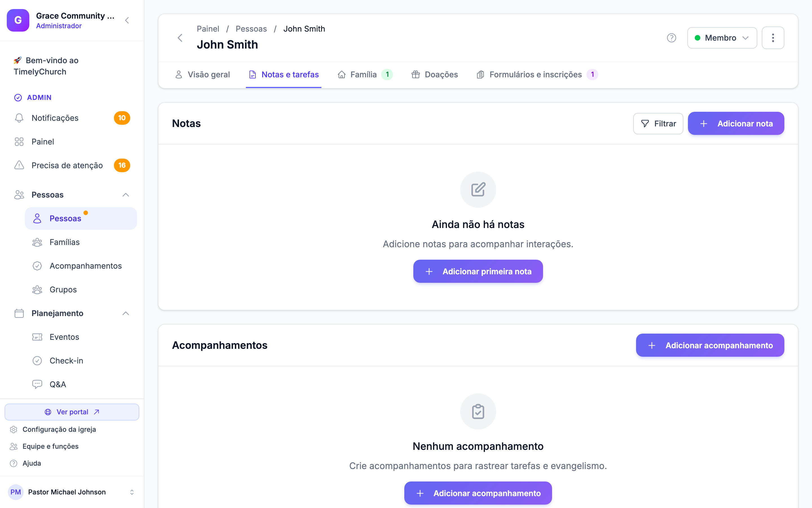Open the help question mark icon in header
The image size is (812, 508).
click(x=671, y=38)
